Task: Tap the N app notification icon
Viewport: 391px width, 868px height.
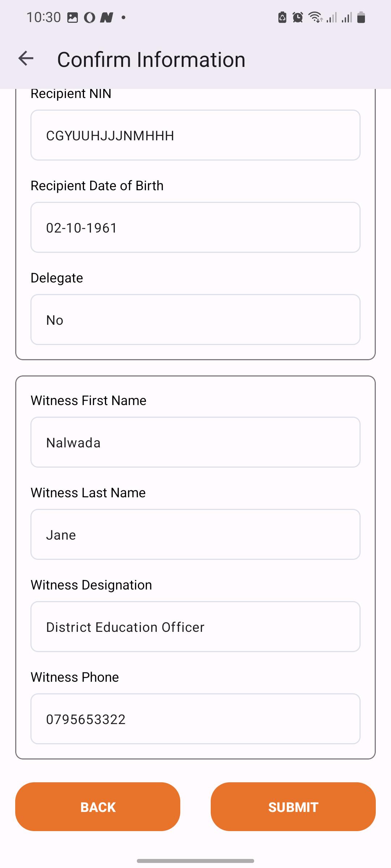Action: click(x=106, y=17)
